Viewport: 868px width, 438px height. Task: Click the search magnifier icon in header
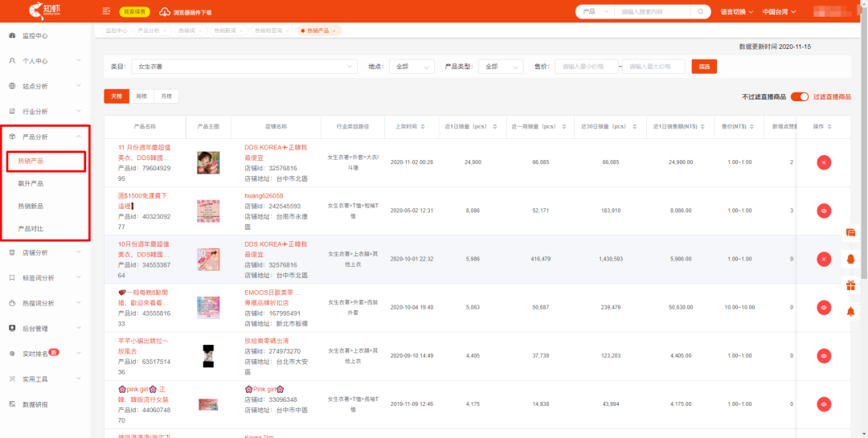click(700, 11)
